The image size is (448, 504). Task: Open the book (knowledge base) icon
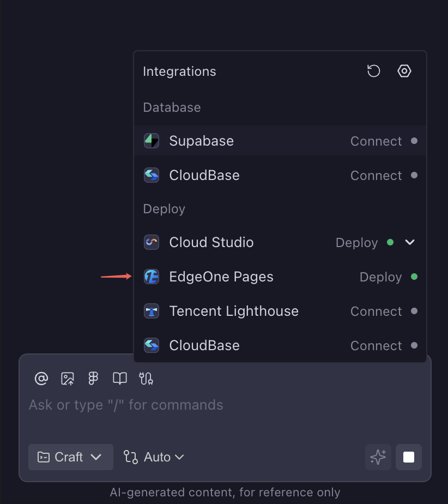(119, 379)
